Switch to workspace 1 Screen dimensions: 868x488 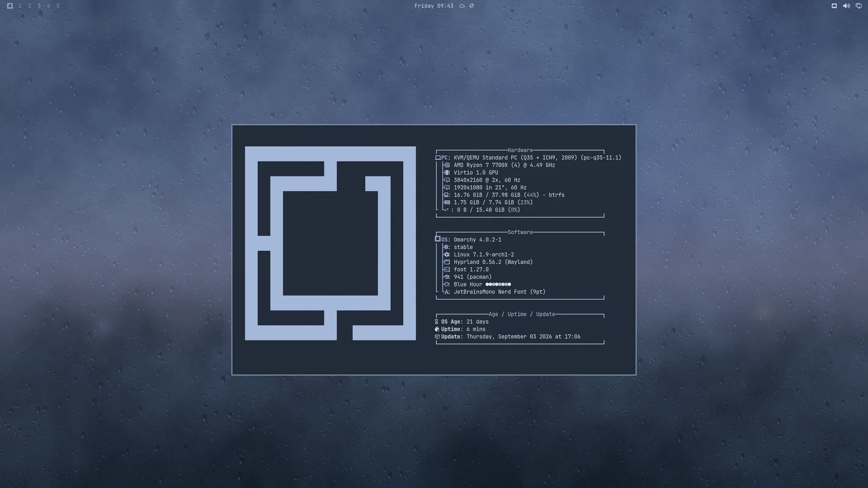(20, 6)
